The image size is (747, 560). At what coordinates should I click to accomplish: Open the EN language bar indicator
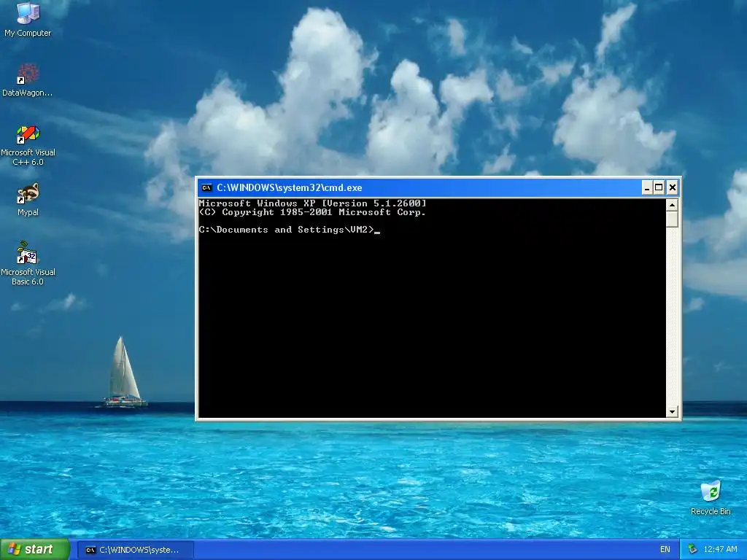[x=665, y=550]
